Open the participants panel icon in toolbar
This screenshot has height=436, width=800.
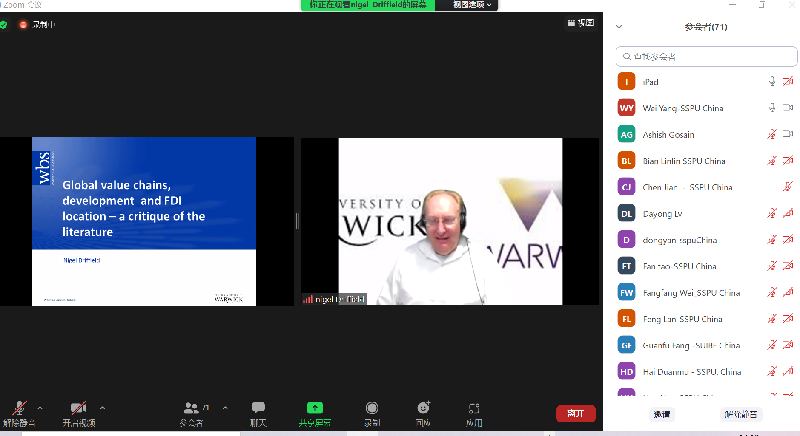point(191,408)
